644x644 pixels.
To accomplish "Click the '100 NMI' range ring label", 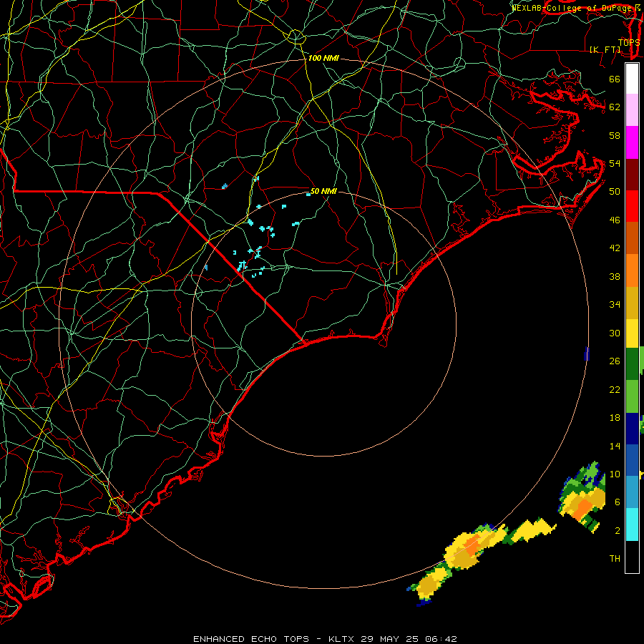I will (323, 58).
